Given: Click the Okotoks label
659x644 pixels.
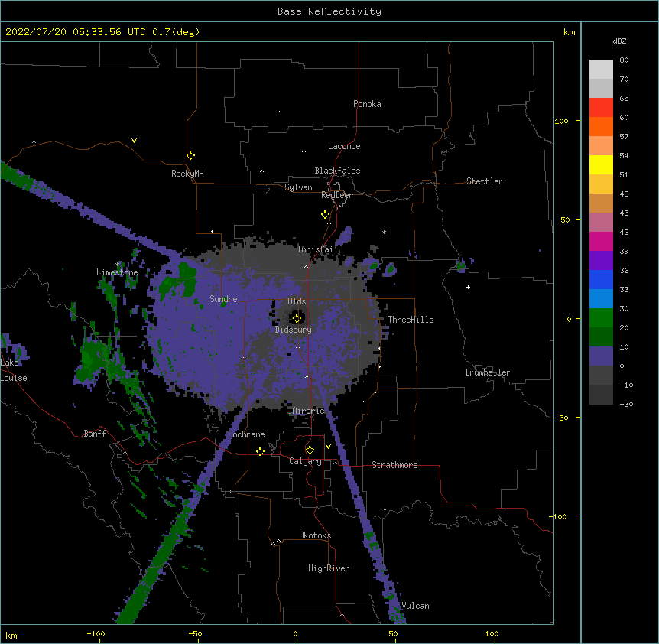Looking at the screenshot, I should click(315, 535).
